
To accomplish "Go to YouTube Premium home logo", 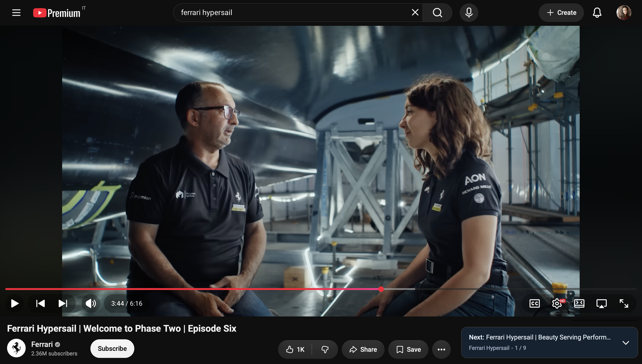I will pos(57,13).
